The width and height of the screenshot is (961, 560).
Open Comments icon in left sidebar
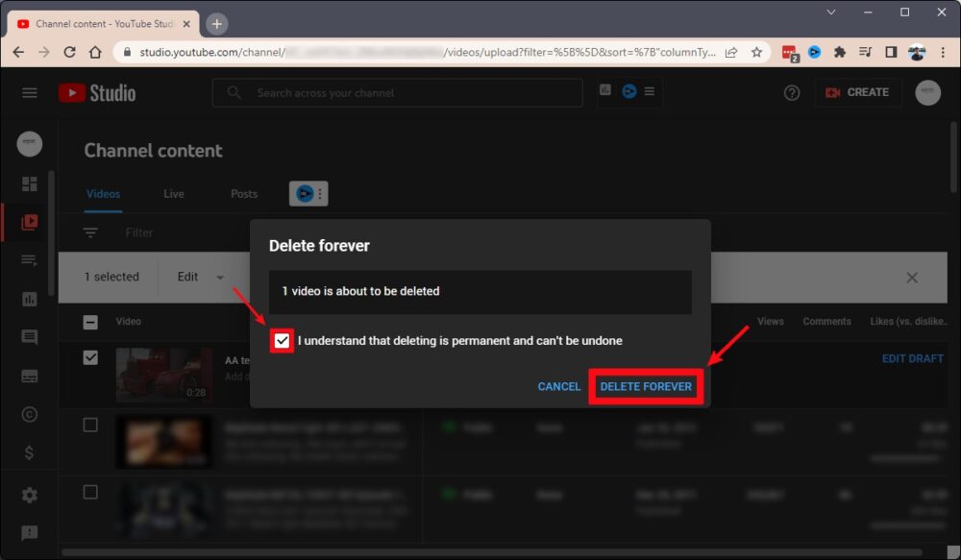30,337
